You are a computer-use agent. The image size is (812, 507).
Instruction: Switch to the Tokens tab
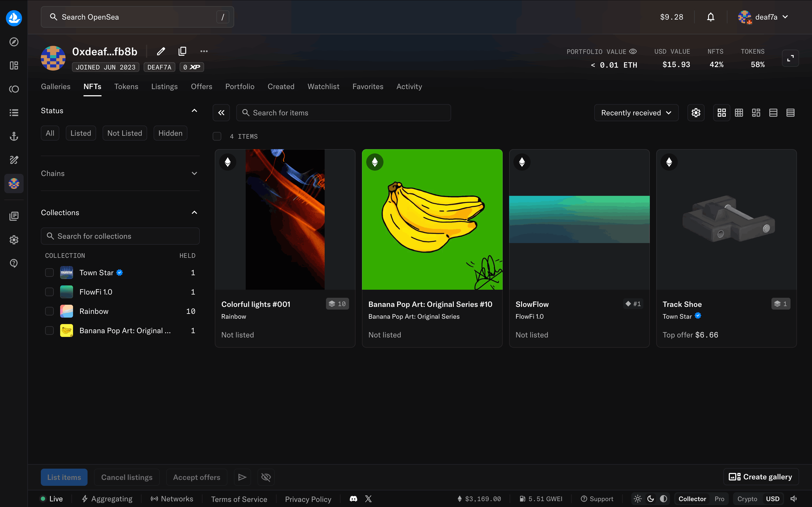(x=126, y=86)
